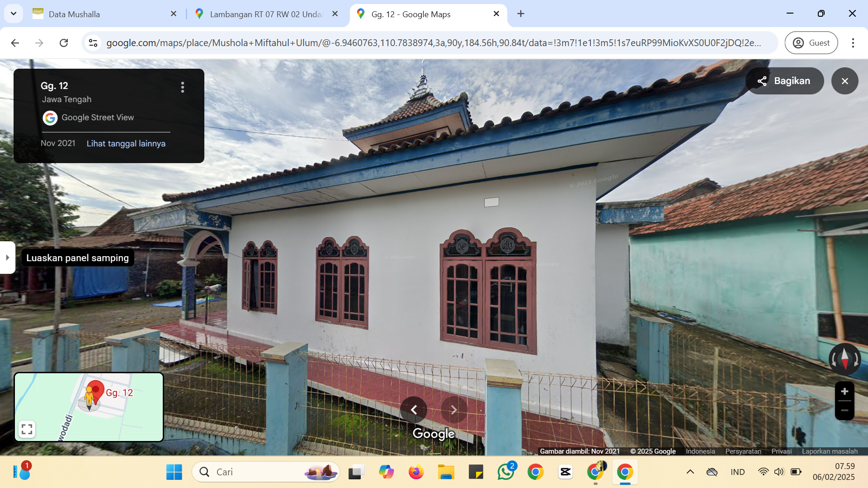Close Street View with X button

coord(844,81)
